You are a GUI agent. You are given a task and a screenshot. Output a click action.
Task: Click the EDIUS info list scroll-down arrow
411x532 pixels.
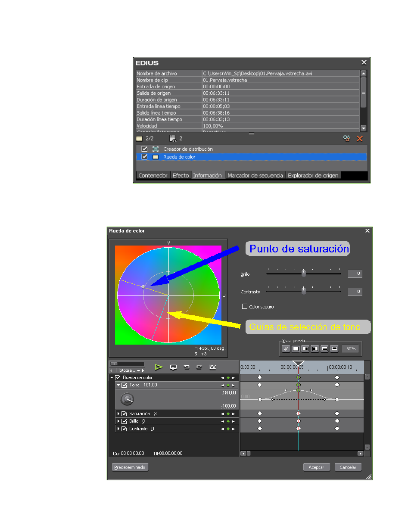pyautogui.click(x=364, y=128)
